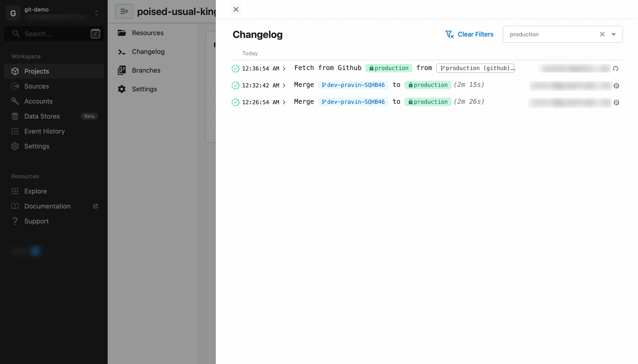
Task: Open the GitHub icon on the Fetch row
Action: [x=616, y=68]
